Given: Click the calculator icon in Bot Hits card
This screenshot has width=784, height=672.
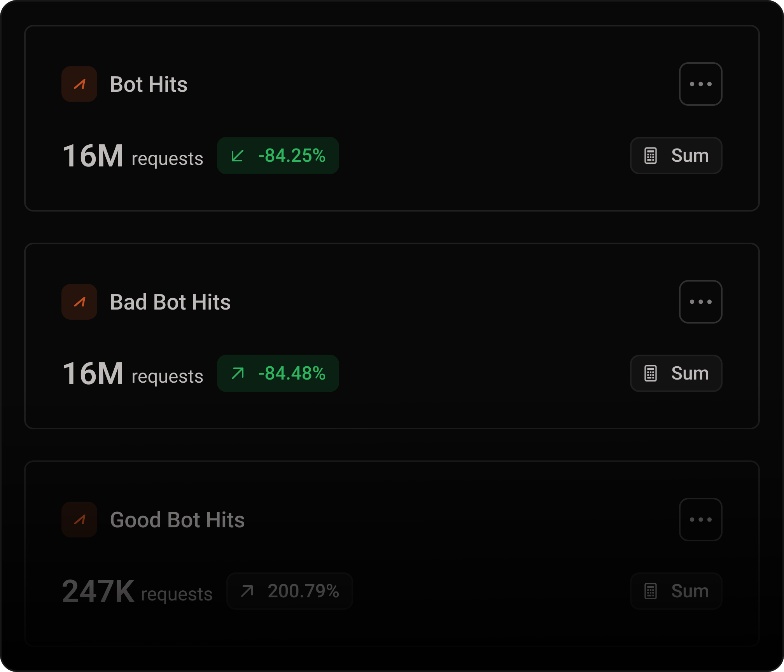Looking at the screenshot, I should [651, 156].
